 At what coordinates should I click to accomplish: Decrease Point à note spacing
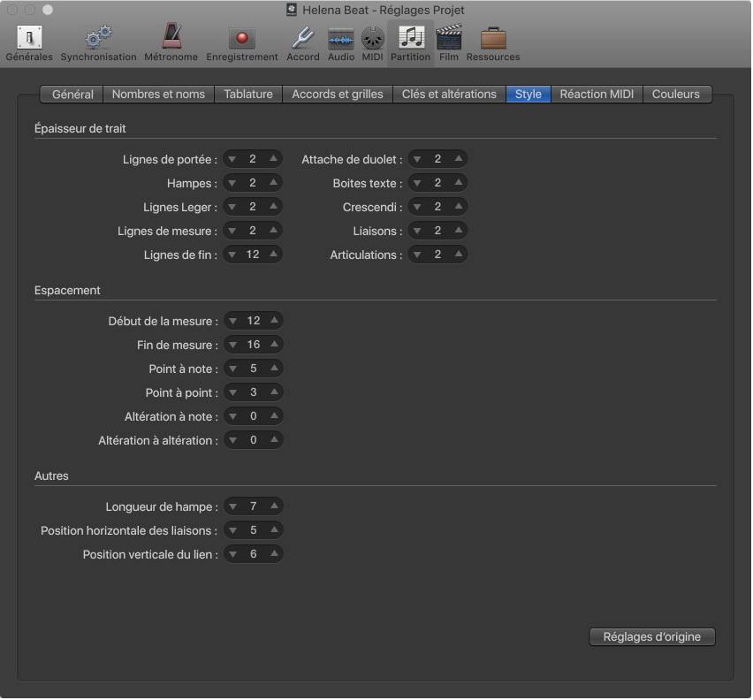pyautogui.click(x=233, y=369)
